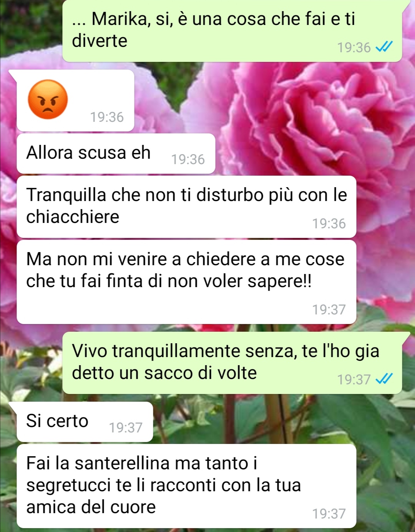
Task: Tap the word 'chiacchiere' in the message
Action: (73, 217)
